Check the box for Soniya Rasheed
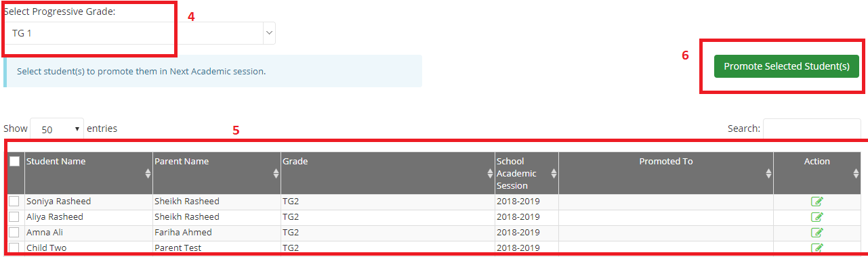868x257 pixels. [14, 201]
